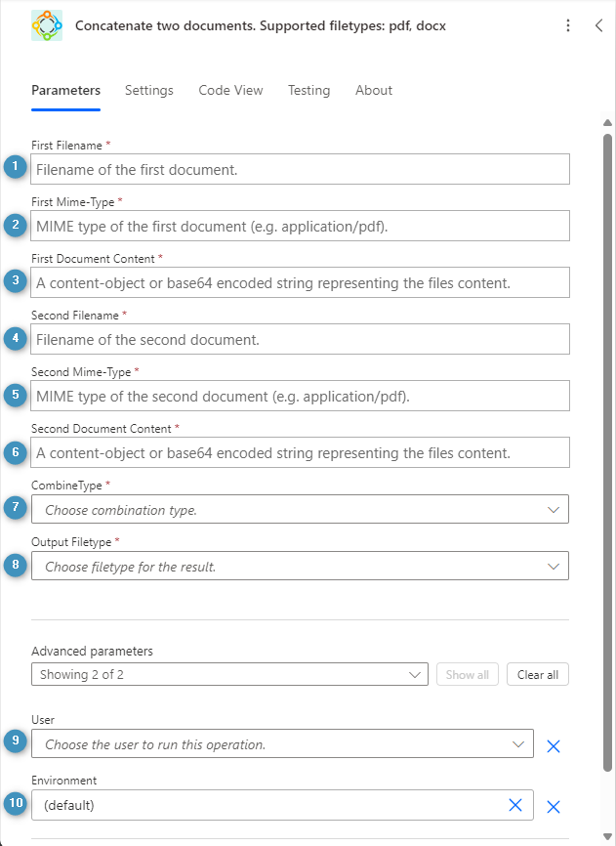Viewport: 616px width, 846px height.
Task: Remove the Environment advanced parameter
Action: (x=554, y=806)
